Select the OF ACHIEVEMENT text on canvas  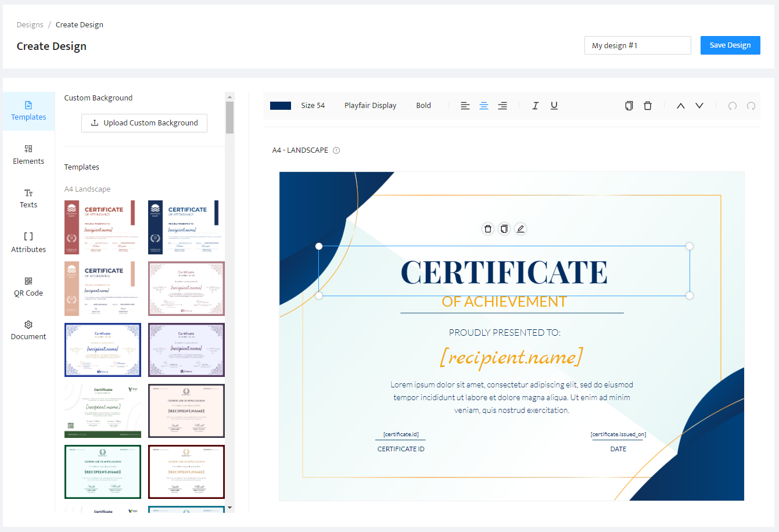(504, 301)
